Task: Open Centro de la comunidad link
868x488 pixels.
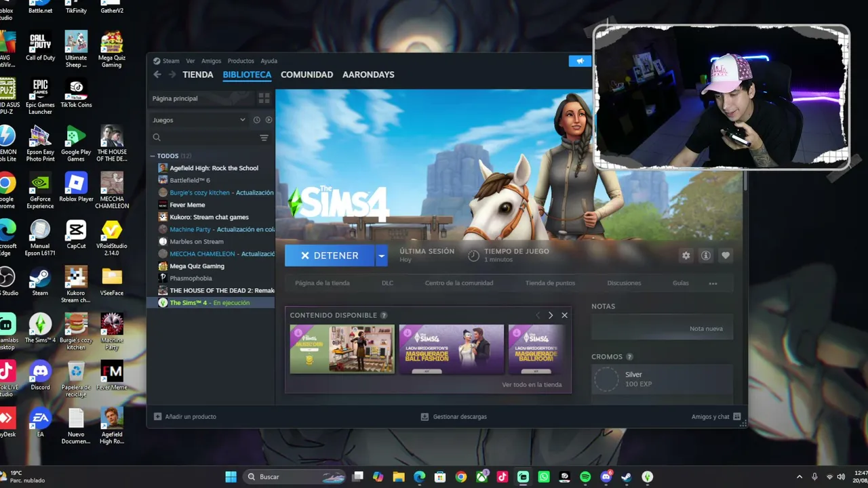Action: 459,283
